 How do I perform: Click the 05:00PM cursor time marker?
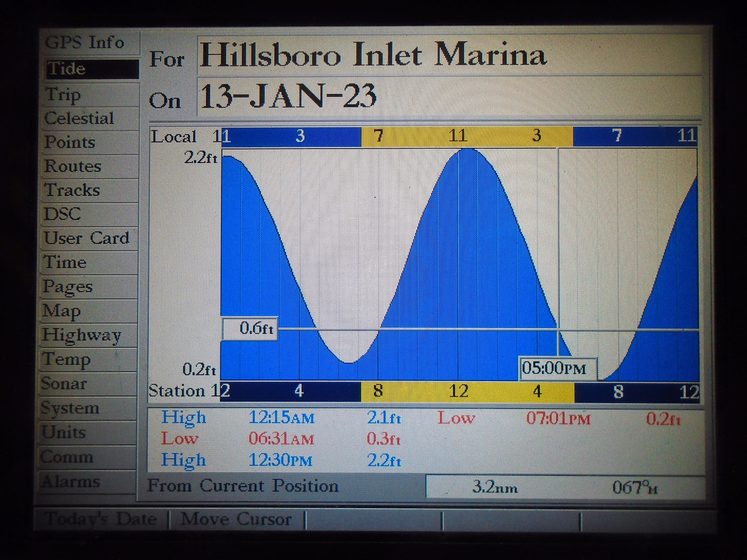pos(558,369)
